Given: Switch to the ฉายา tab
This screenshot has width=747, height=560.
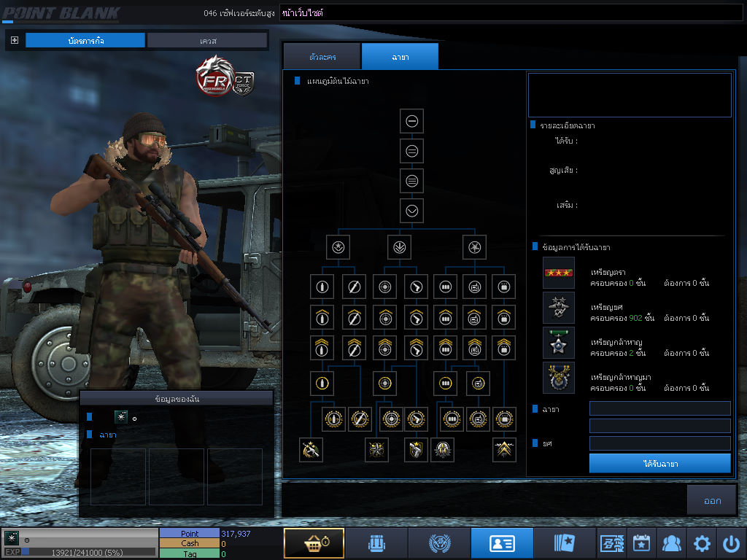Looking at the screenshot, I should [400, 57].
